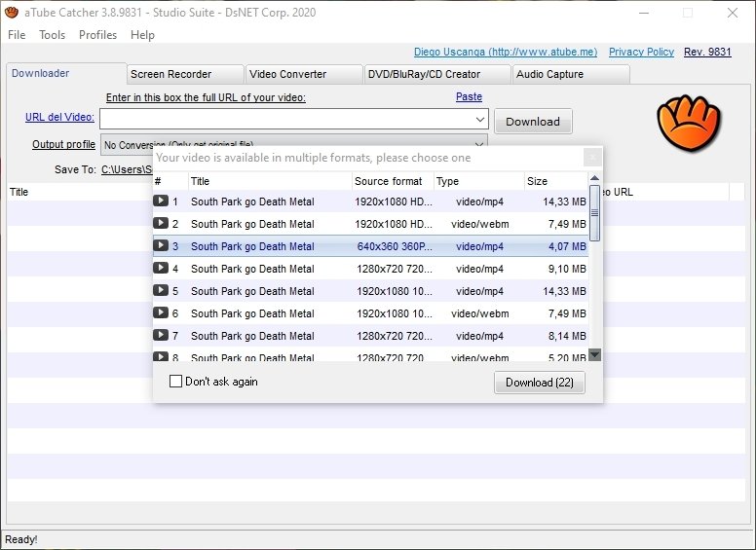Click the # column header in popup
756x550 pixels.
(170, 181)
